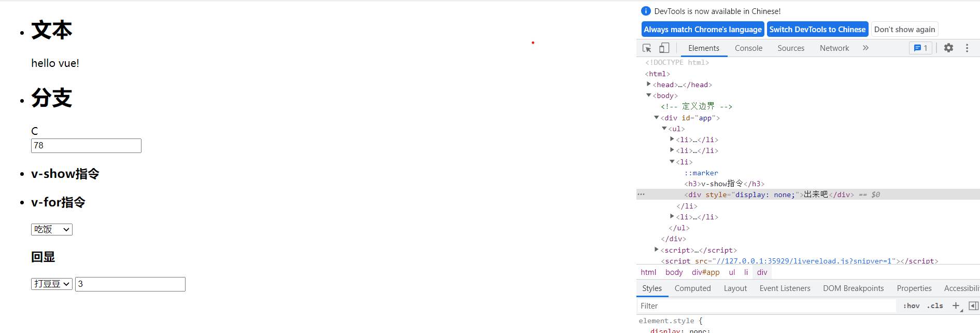Toggle the device toolbar icon

coord(664,48)
